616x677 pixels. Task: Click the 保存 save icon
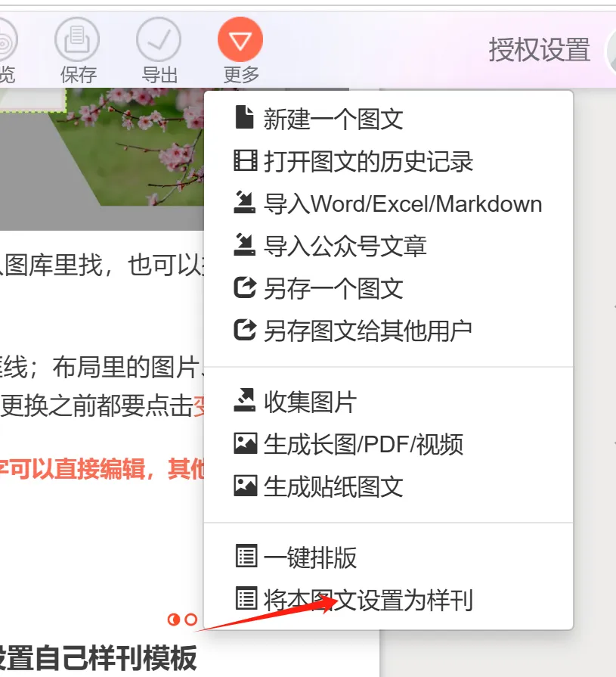(77, 39)
